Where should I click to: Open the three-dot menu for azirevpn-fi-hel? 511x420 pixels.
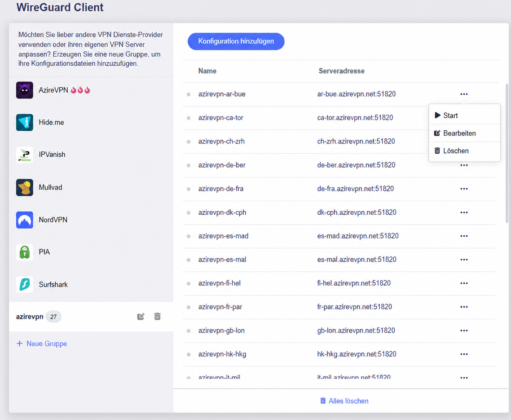(464, 283)
